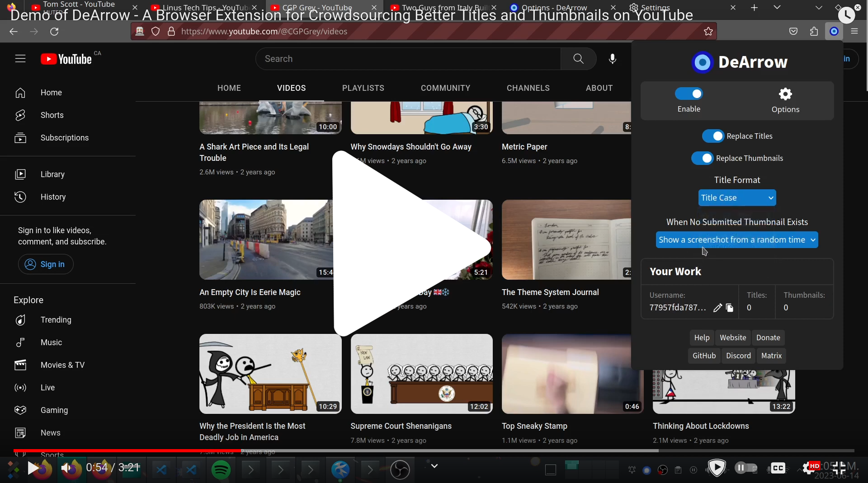Click the Spotify taskbar icon
The width and height of the screenshot is (868, 483).
coord(221,470)
